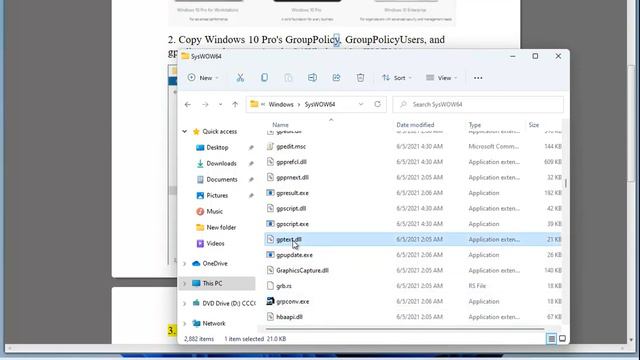Sort files by Name column

tap(280, 125)
